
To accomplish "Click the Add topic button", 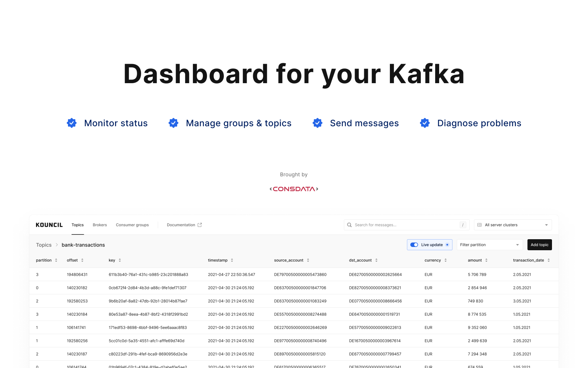I will click(x=539, y=245).
